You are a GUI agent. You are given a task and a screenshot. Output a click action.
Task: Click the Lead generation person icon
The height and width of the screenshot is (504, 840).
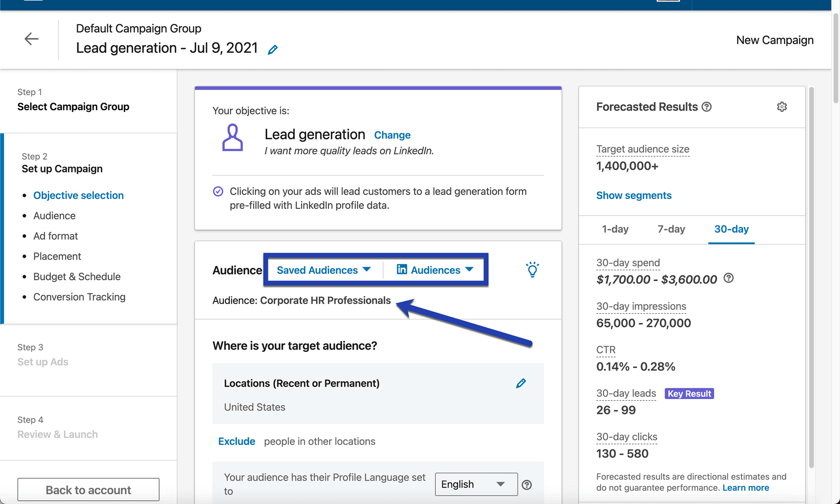[232, 137]
